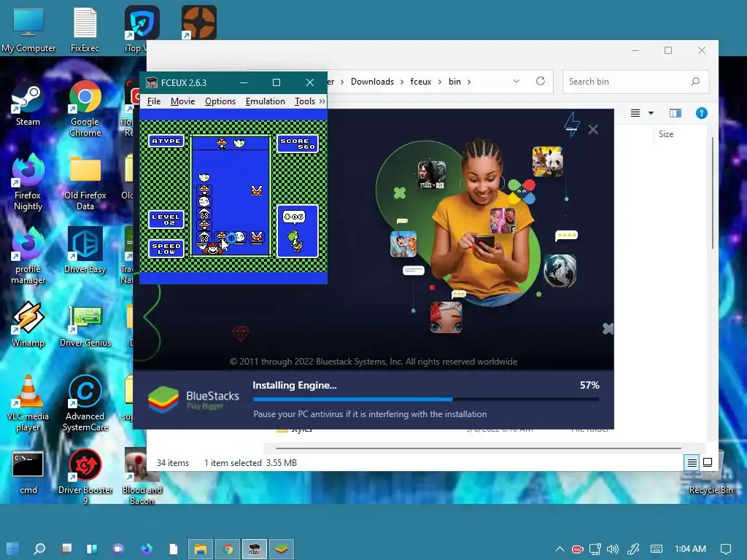
Task: Click the system clock showing 1:04 AM
Action: tap(690, 549)
